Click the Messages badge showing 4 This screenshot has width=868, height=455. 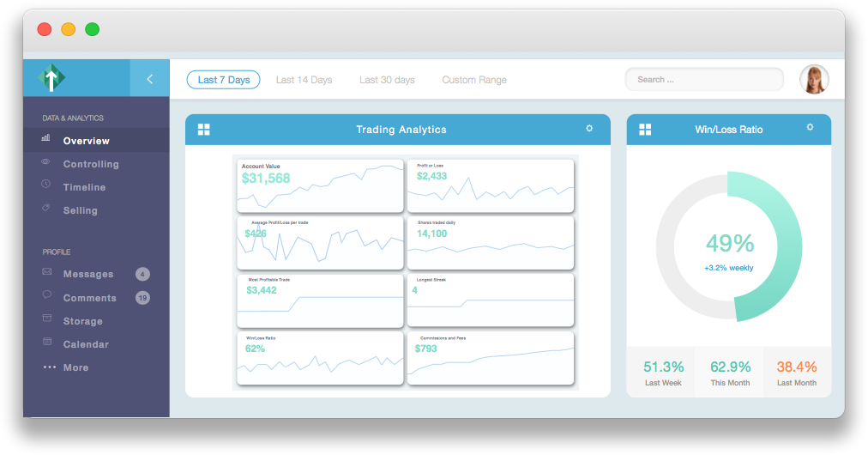pyautogui.click(x=142, y=274)
